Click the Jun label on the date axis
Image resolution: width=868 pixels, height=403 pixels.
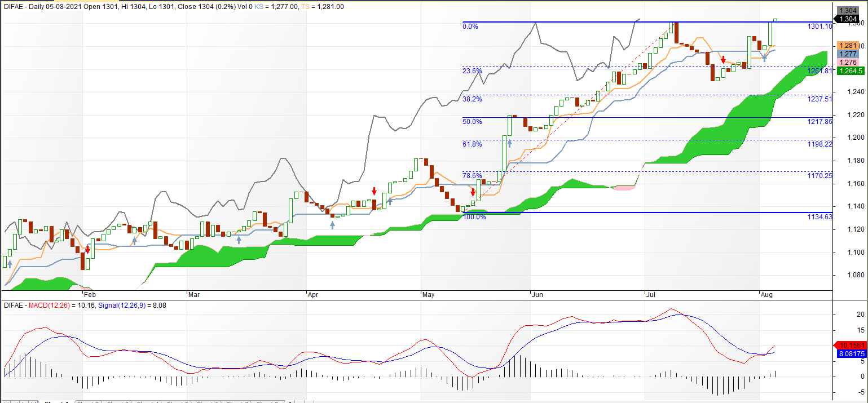pyautogui.click(x=538, y=294)
